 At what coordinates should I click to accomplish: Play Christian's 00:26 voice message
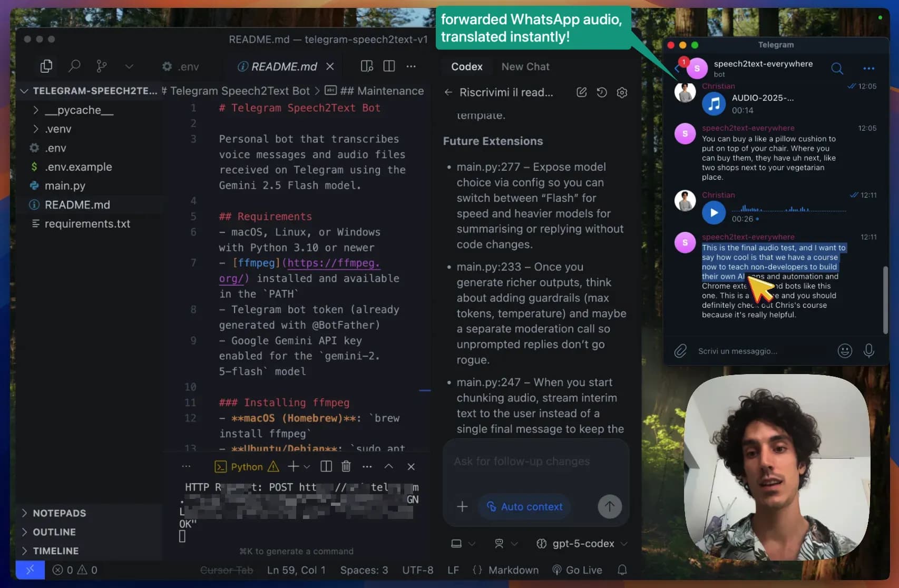pyautogui.click(x=714, y=212)
